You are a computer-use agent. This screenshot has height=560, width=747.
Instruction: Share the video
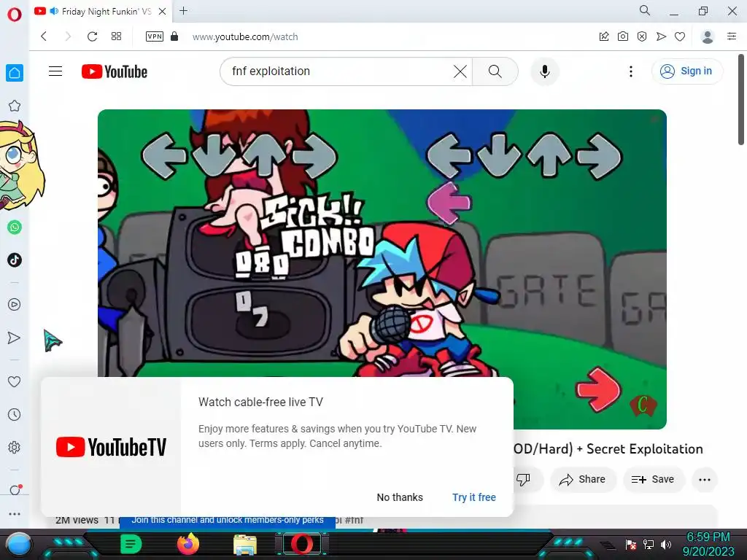583,479
